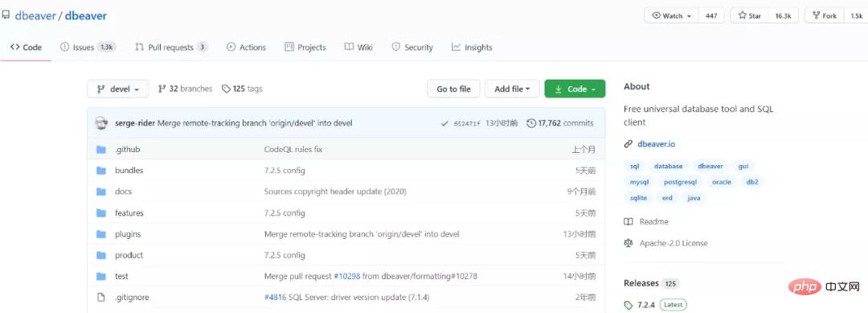Select the sqlite topic tag
The height and width of the screenshot is (313, 868).
point(638,198)
